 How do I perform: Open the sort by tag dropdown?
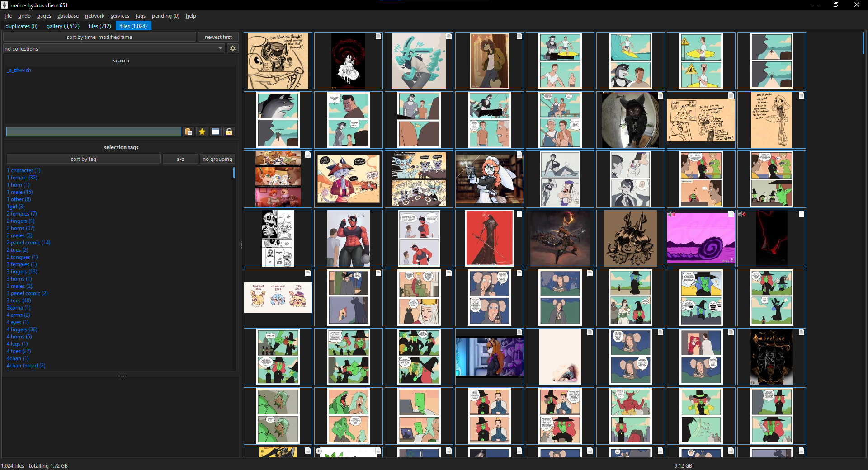[x=84, y=159]
